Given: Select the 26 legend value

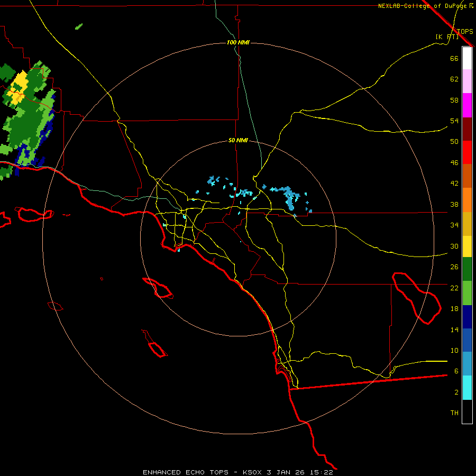Looking at the screenshot, I should [x=454, y=267].
